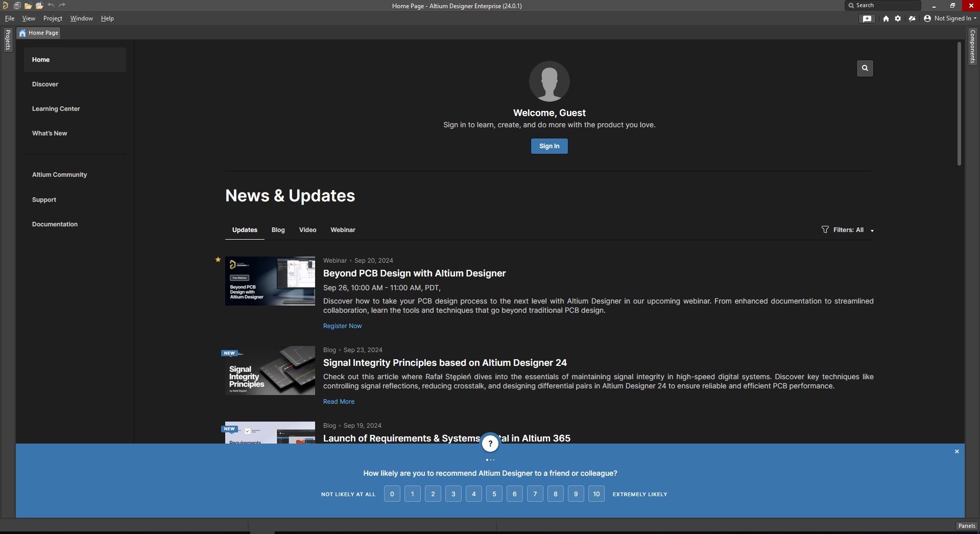
Task: Open the Help menu
Action: 107,18
